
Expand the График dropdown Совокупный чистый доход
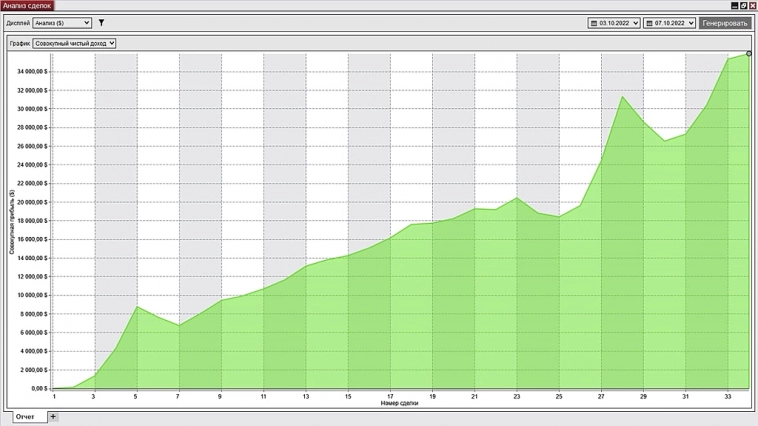pos(74,43)
